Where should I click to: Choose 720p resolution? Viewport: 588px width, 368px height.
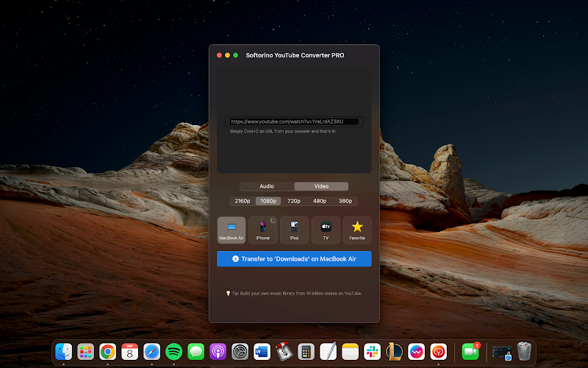point(294,201)
